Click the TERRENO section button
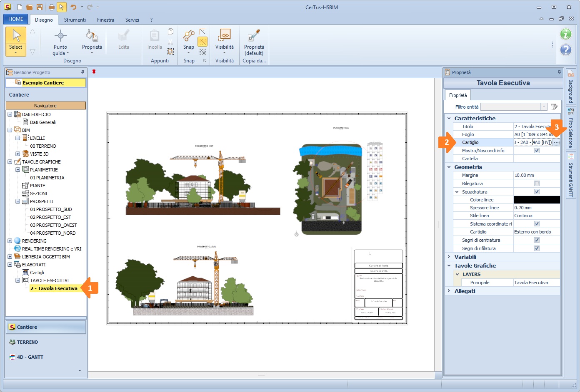Image resolution: width=580 pixels, height=392 pixels. click(27, 342)
